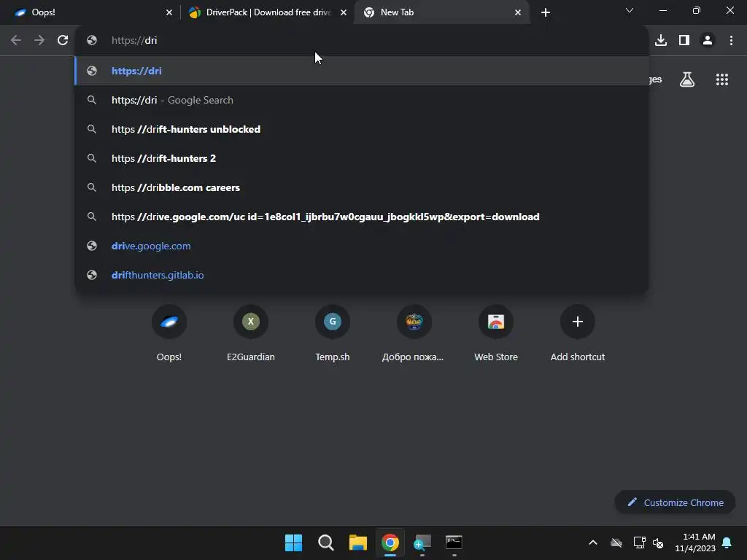Open the Добро пожа... shortcut tile
This screenshot has height=560, width=747.
point(414,332)
